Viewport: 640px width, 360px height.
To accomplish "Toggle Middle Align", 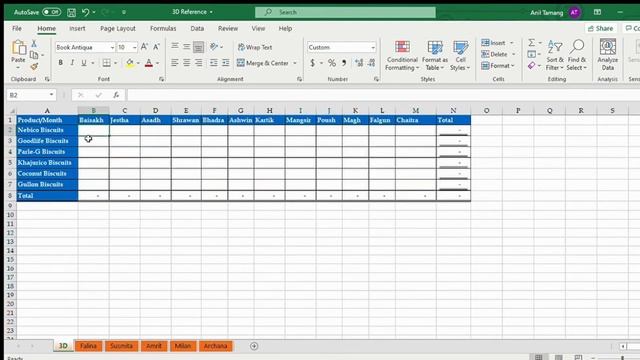I will (187, 47).
